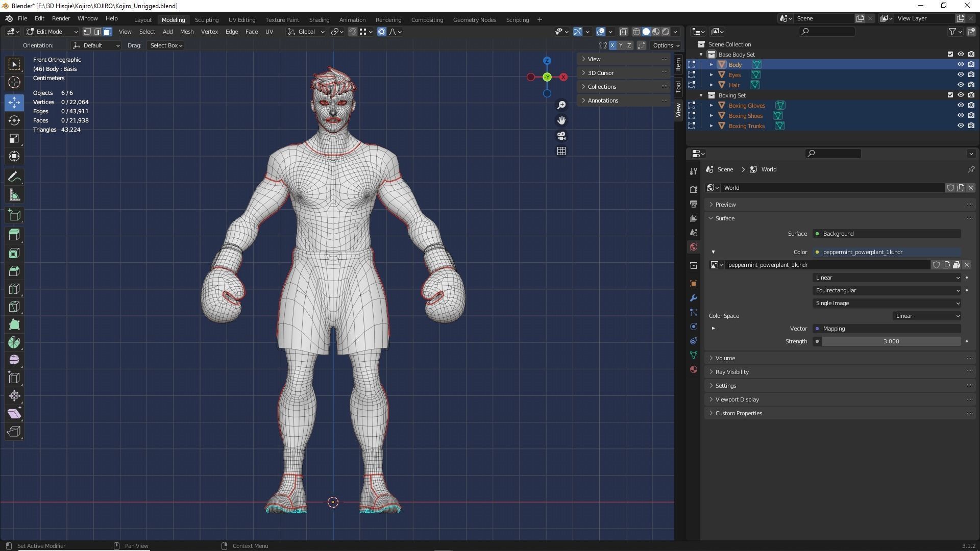
Task: Open Equirectangular projection dropdown
Action: [887, 290]
